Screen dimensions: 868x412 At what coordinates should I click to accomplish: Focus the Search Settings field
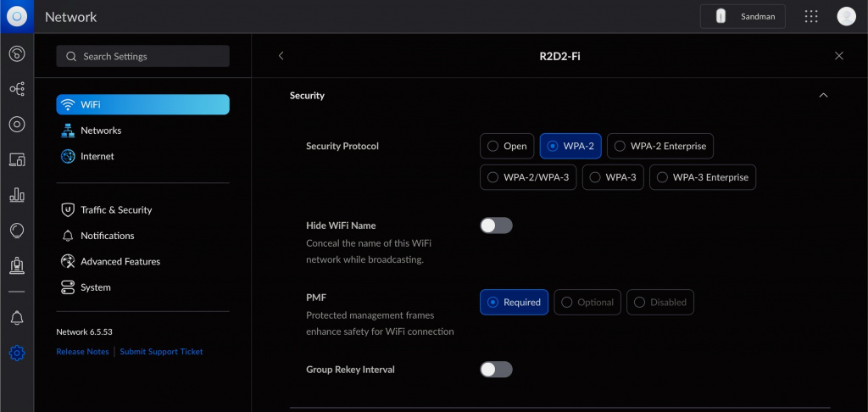pos(142,57)
